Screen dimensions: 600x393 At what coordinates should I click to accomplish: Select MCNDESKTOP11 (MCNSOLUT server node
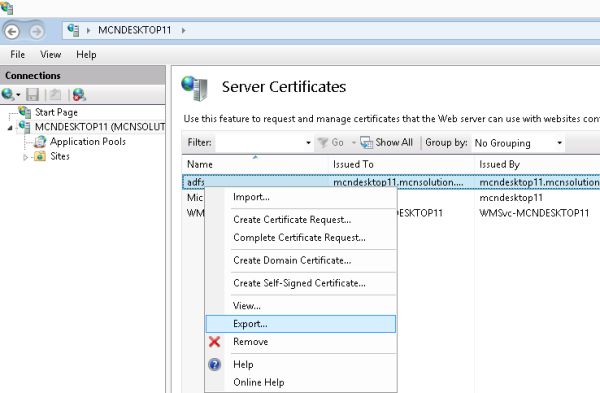pyautogui.click(x=100, y=127)
